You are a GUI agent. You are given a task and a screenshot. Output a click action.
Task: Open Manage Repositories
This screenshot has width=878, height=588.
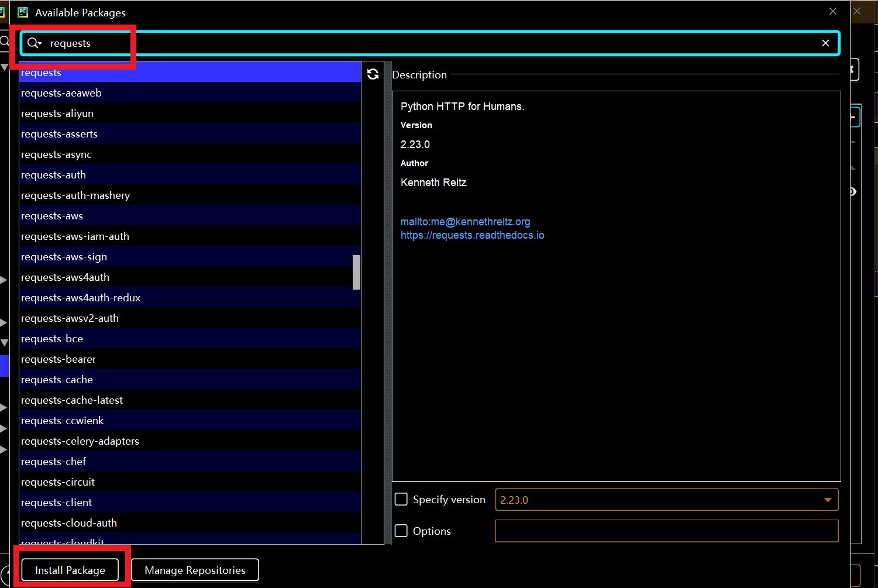click(x=195, y=570)
